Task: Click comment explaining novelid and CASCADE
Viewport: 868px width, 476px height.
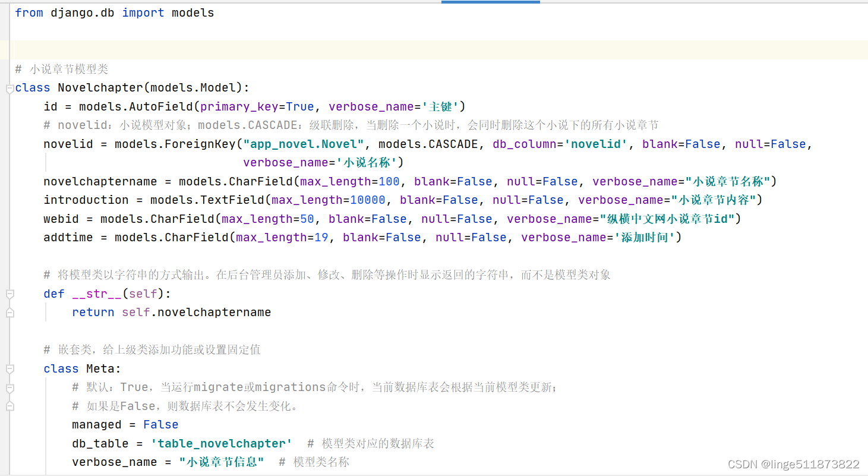Action: click(351, 125)
